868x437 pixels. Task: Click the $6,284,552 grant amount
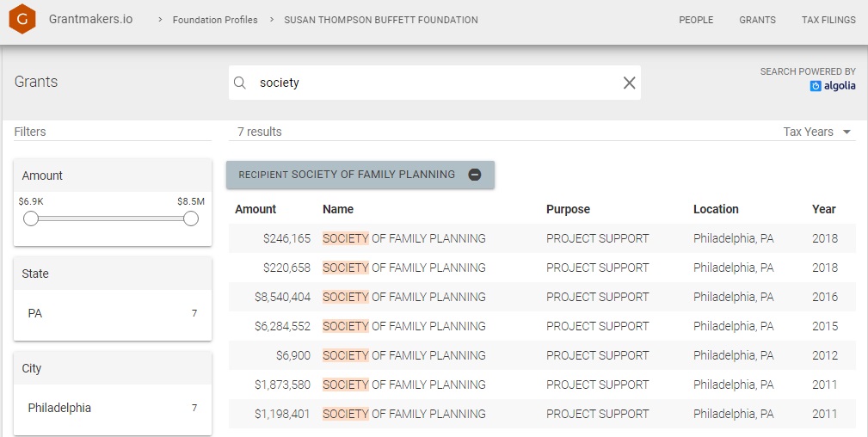[x=282, y=327]
